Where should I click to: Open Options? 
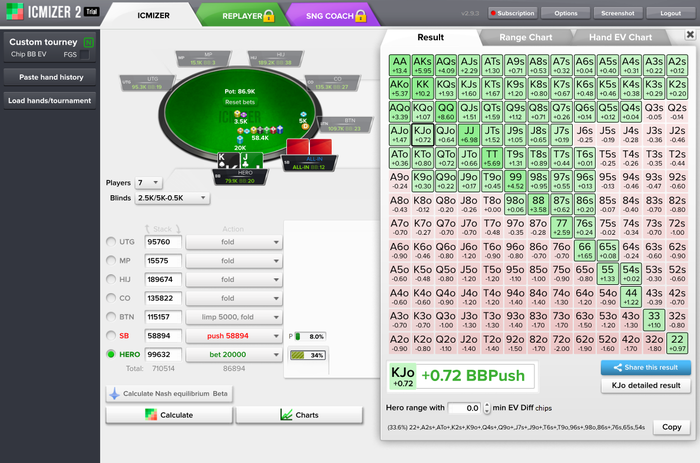[566, 13]
